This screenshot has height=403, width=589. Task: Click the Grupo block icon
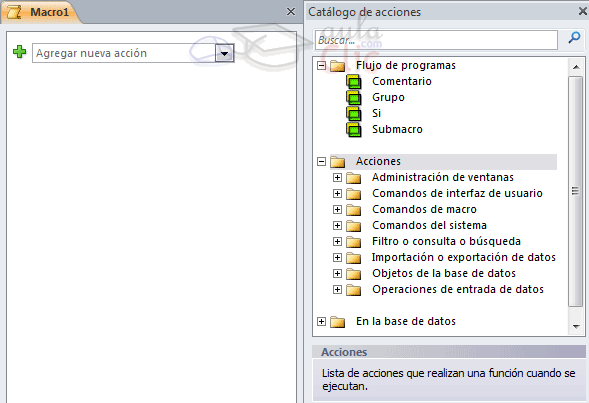(353, 98)
